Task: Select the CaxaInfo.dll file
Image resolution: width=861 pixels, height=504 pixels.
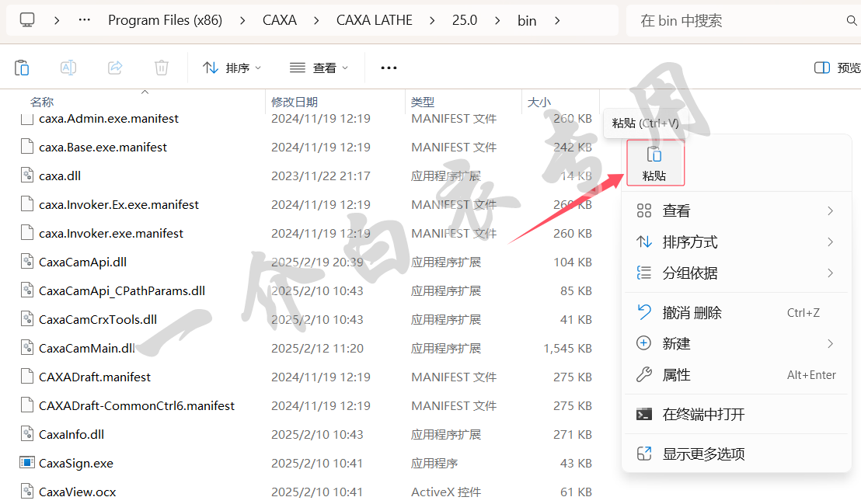Action: (x=71, y=434)
